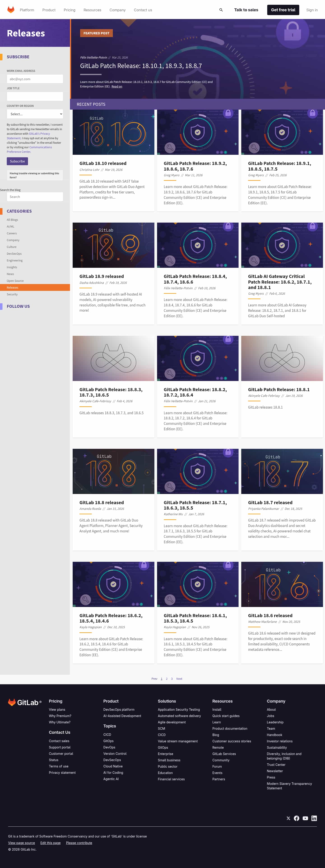Click Prev in pagination
This screenshot has height=868, width=325.
tap(154, 679)
